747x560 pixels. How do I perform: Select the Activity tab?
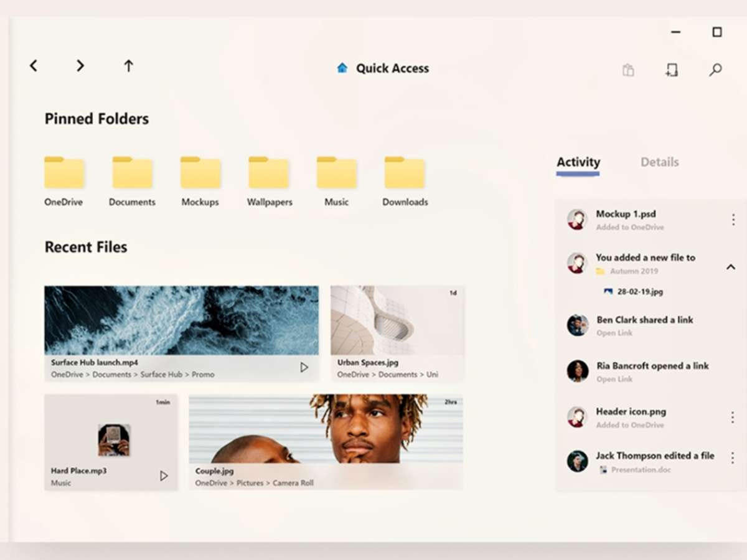coord(578,162)
